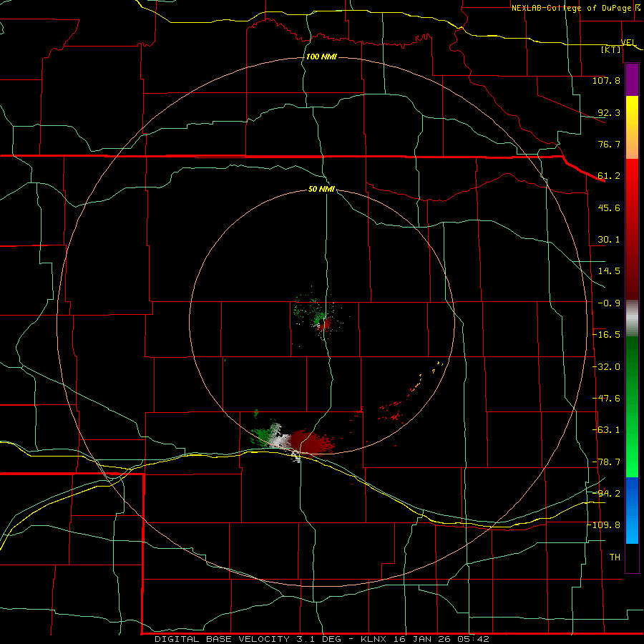This screenshot has width=644, height=644.
Task: Click the 107.8 scale value
Action: 606,80
